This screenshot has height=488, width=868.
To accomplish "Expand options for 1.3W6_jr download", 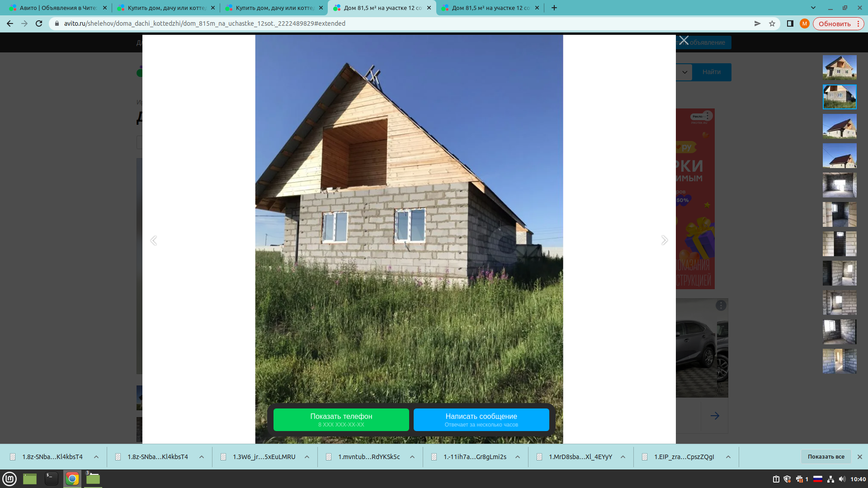I will 307,457.
